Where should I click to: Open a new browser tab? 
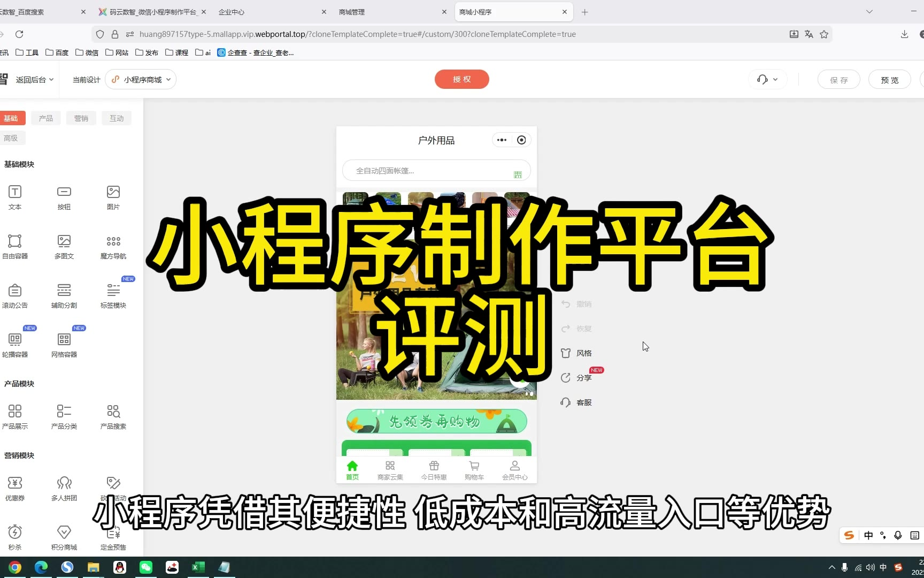(x=585, y=12)
